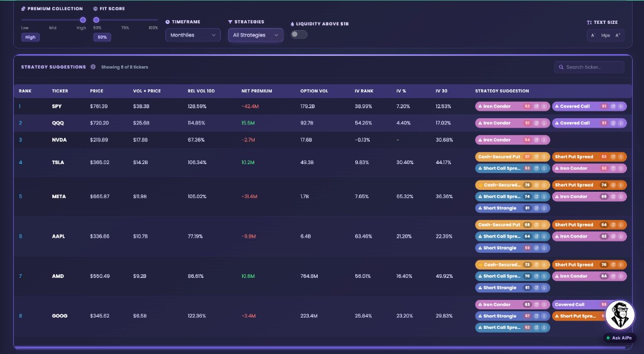Click the SPY ticker cell
Screen dimensions: 644x354
57,106
